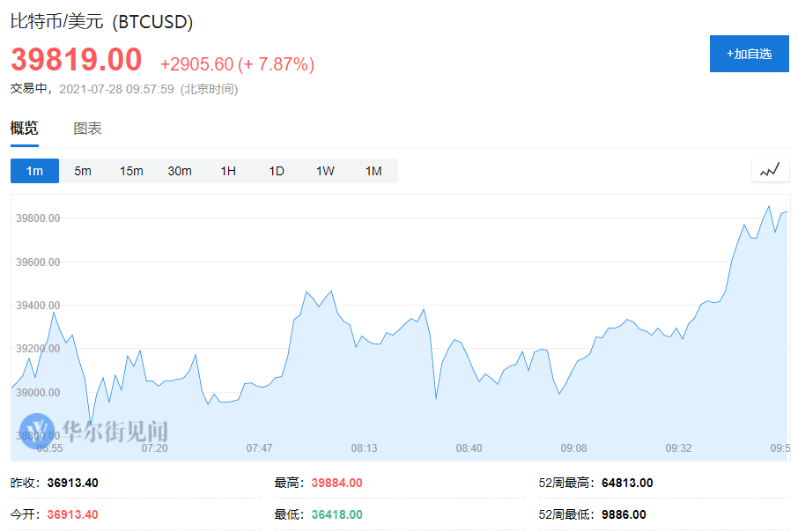This screenshot has width=798, height=532.
Task: Choose the 30m interval
Action: tap(180, 171)
